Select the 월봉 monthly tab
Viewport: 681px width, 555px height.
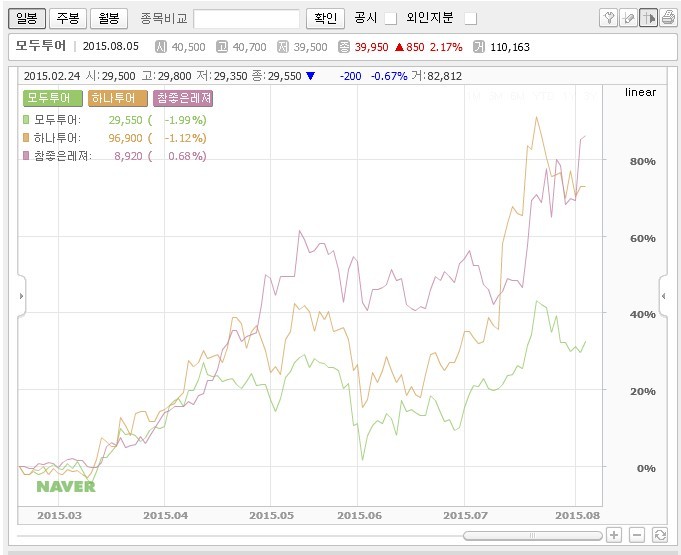tap(108, 18)
